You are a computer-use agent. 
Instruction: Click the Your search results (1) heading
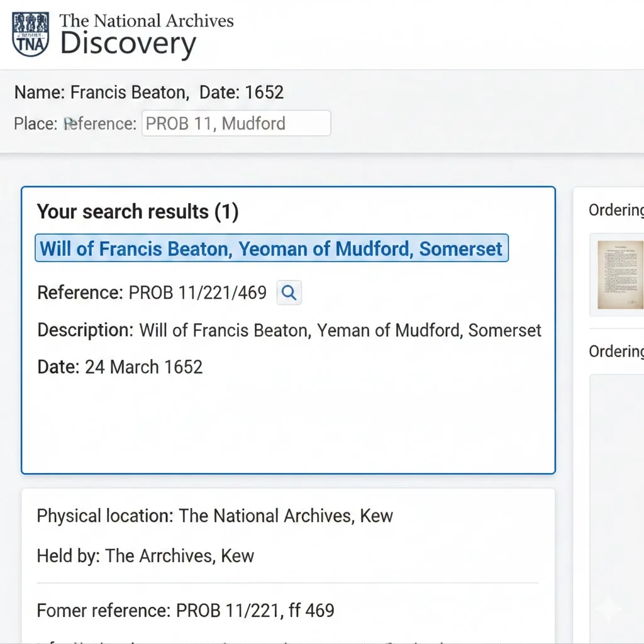138,211
